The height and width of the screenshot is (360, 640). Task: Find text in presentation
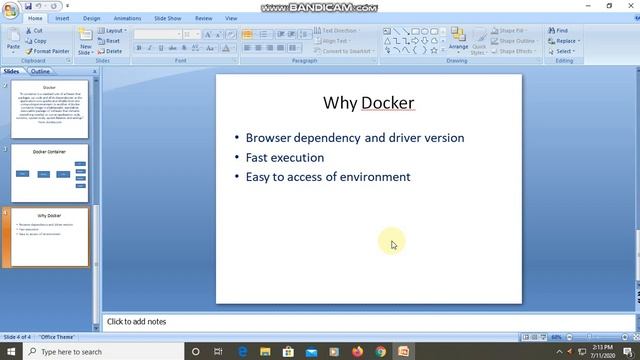[x=558, y=31]
